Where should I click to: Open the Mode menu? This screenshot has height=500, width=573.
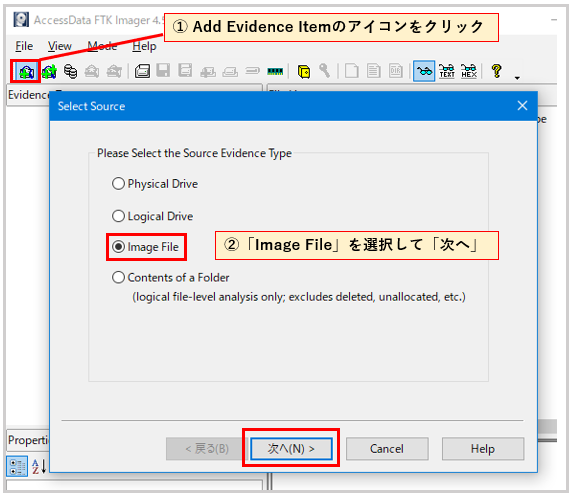[102, 46]
